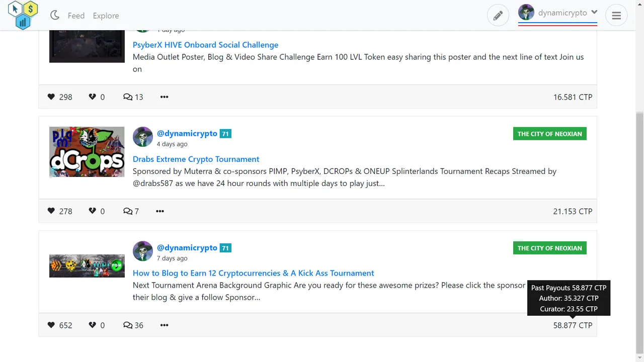Open comments on post with 36 replies
644x362 pixels.
(x=133, y=325)
